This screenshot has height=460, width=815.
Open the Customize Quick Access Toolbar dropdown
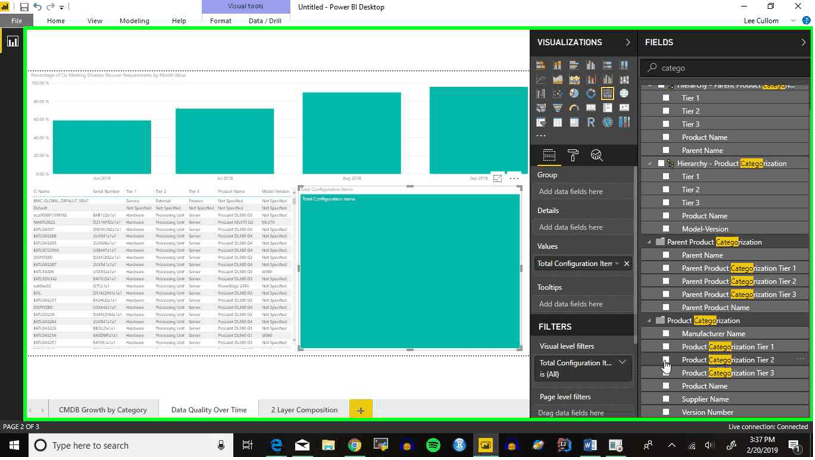[62, 7]
